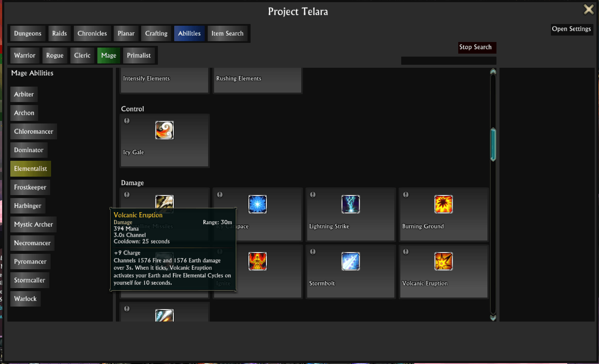
Task: Click the Stop Search button
Action: (477, 48)
